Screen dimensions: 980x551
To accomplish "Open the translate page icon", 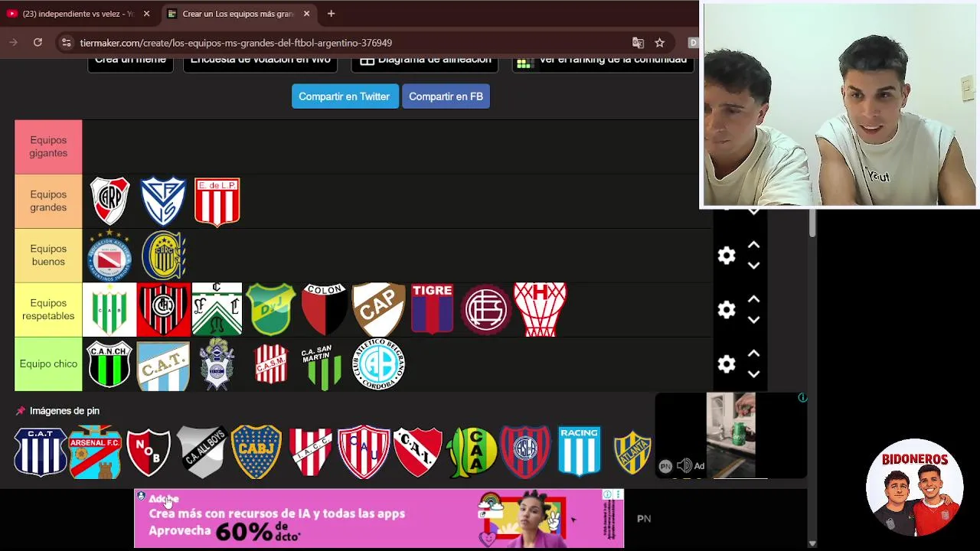I will click(x=638, y=43).
